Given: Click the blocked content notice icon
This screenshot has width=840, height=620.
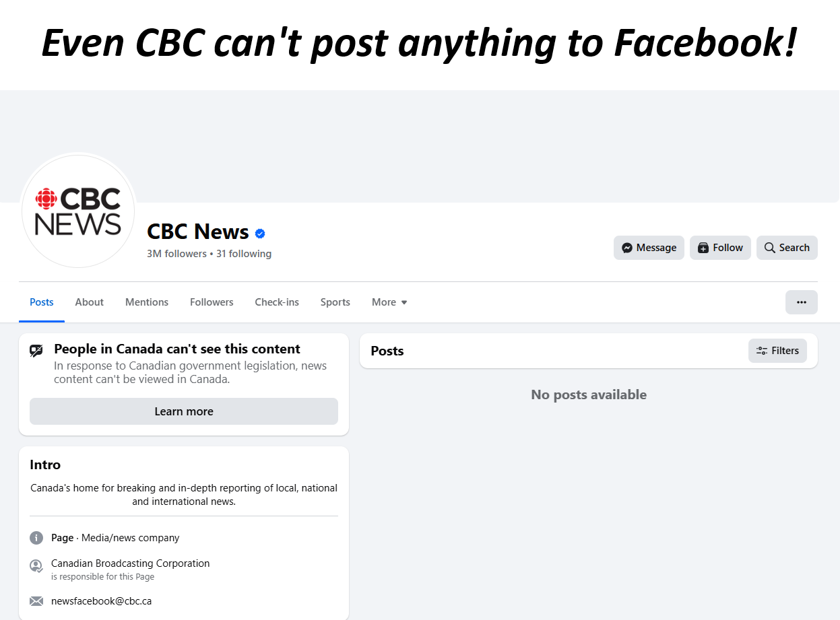Looking at the screenshot, I should click(x=36, y=351).
